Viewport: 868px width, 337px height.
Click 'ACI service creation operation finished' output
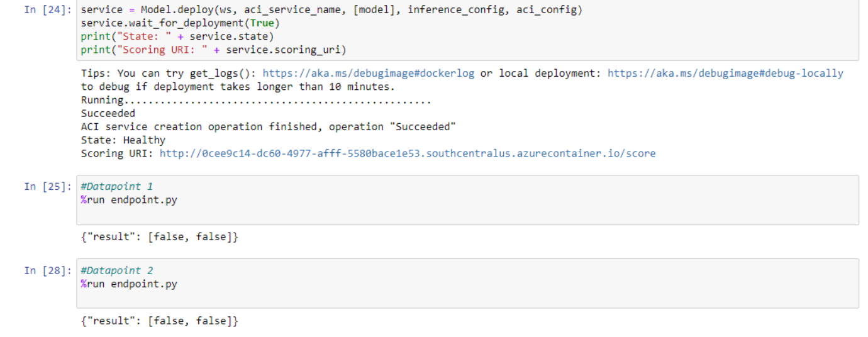pos(269,127)
